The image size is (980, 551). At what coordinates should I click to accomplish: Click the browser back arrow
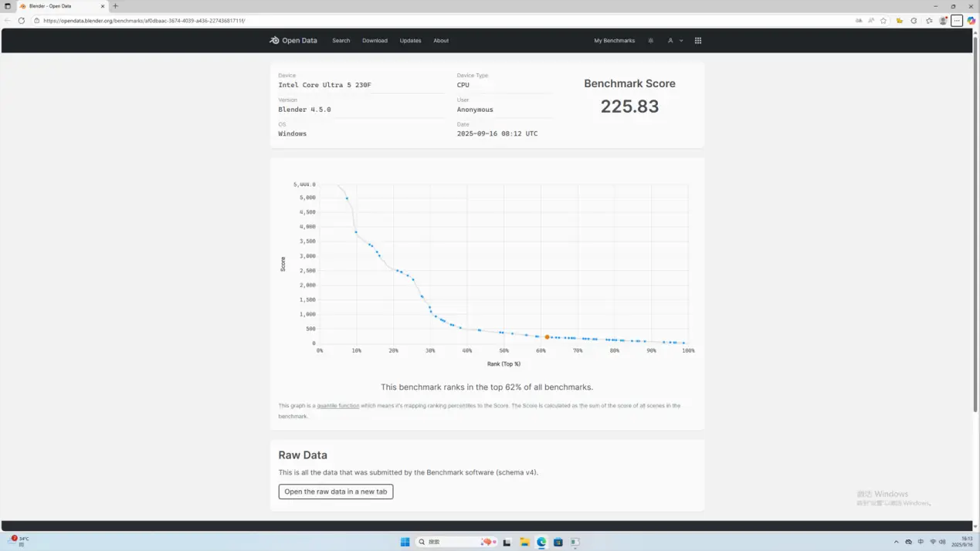pyautogui.click(x=8, y=21)
